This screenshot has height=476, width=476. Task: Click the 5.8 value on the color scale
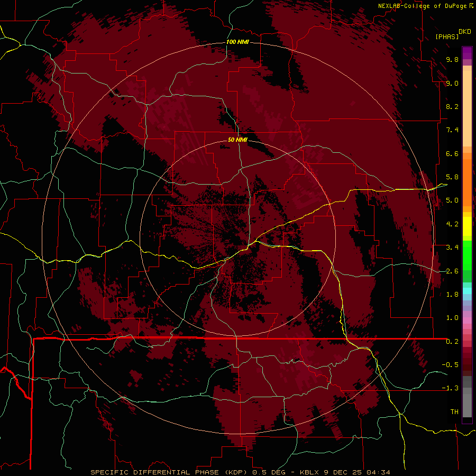452,177
